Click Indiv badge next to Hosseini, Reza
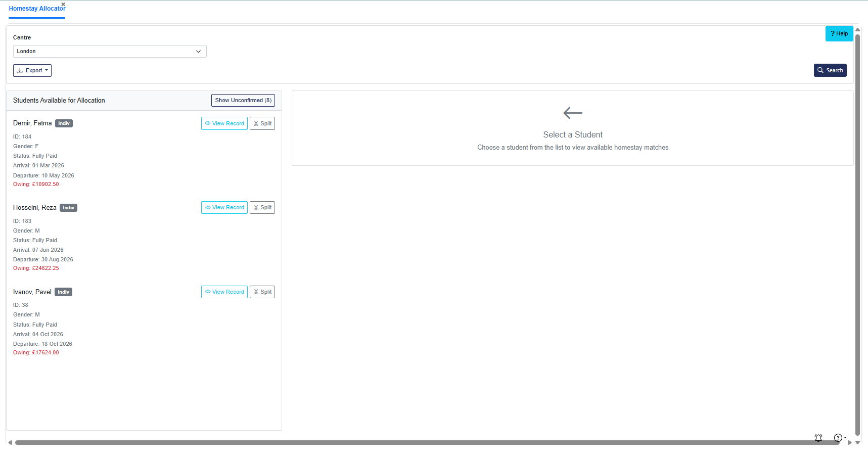This screenshot has height=459, width=868. point(68,208)
